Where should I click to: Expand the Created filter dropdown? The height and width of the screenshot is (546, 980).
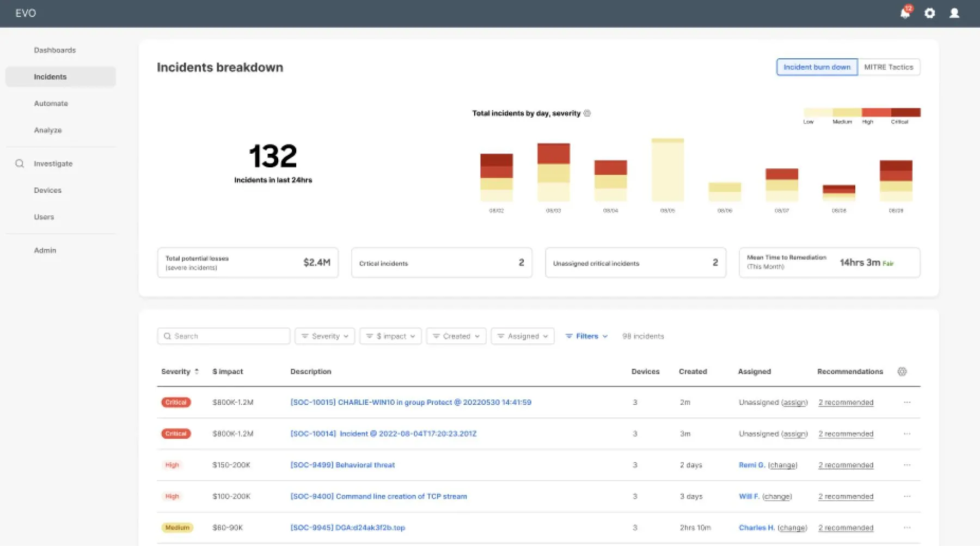[456, 336]
